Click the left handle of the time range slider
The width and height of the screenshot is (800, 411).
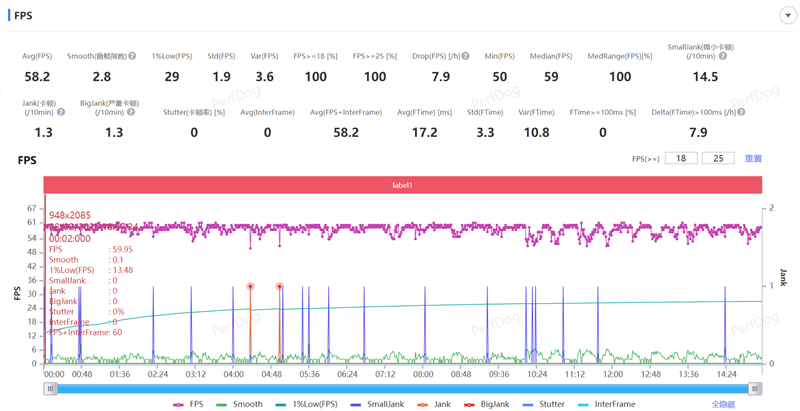[x=50, y=389]
